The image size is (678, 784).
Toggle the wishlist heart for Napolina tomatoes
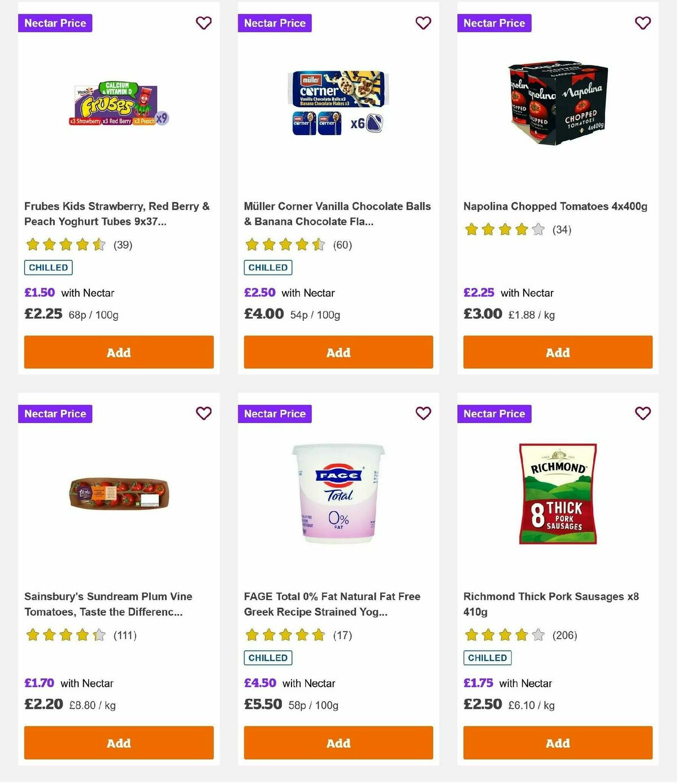(x=642, y=23)
